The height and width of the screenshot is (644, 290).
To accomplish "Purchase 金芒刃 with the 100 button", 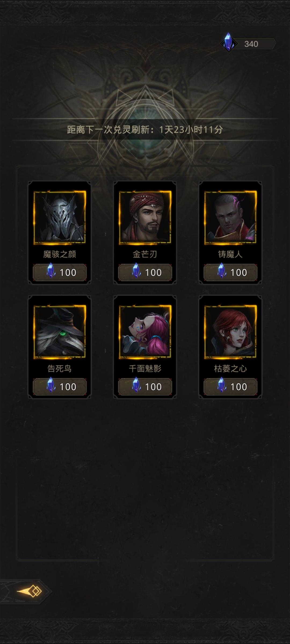I will (x=145, y=272).
